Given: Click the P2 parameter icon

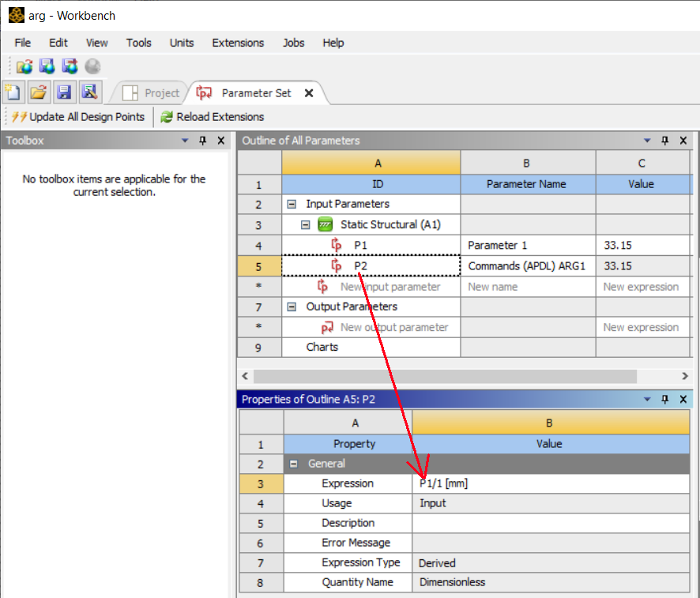Looking at the screenshot, I should [337, 265].
